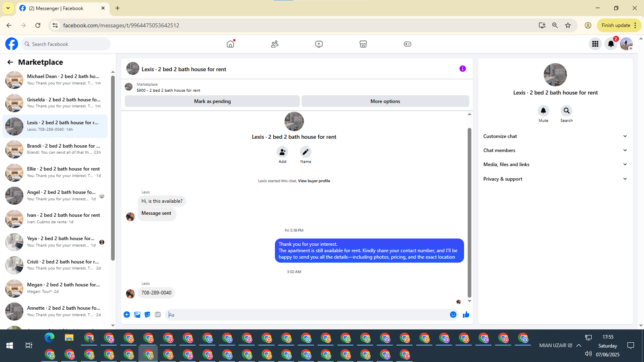
Task: Click Finish update button
Action: (x=619, y=25)
